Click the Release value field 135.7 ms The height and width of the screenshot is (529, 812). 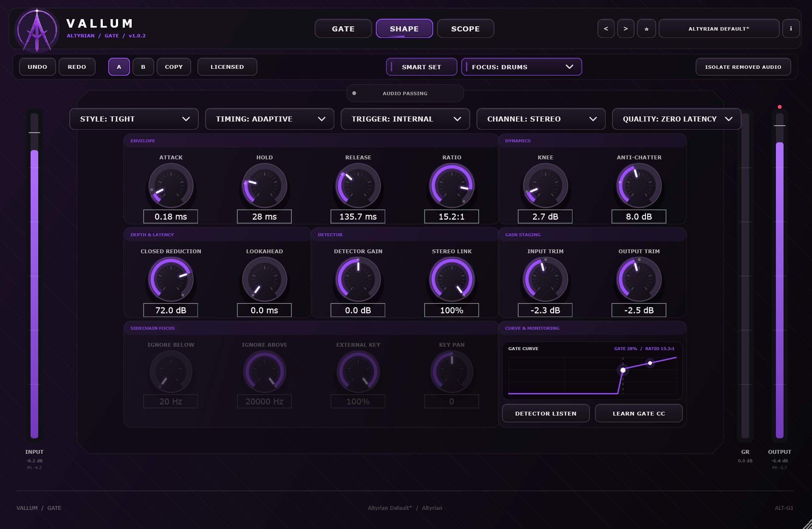pyautogui.click(x=358, y=216)
